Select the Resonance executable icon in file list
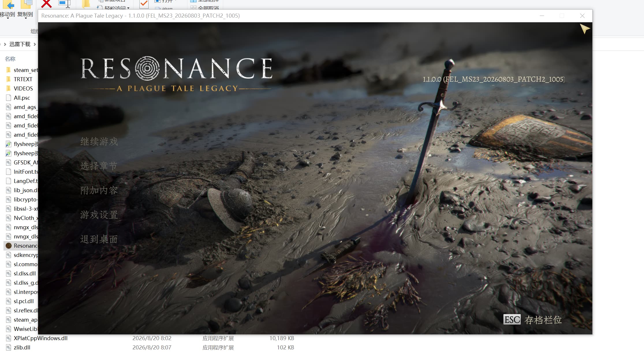The image size is (644, 352). pyautogui.click(x=8, y=246)
